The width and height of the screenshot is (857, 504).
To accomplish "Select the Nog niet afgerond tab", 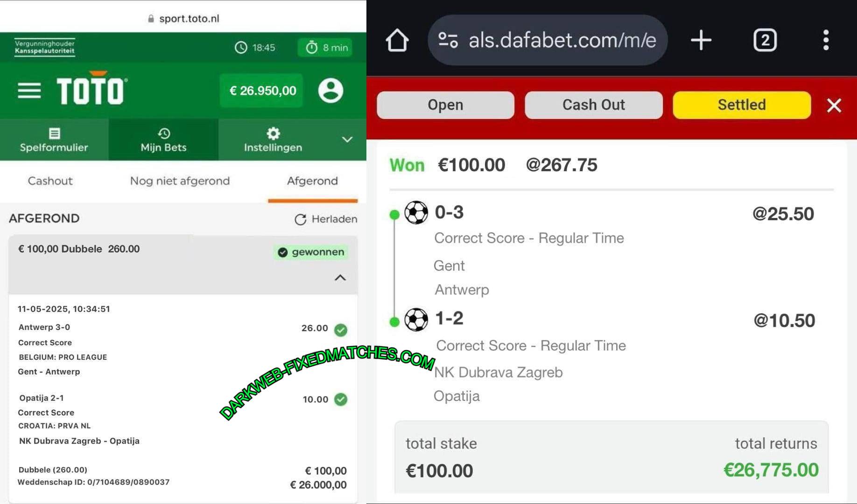I will pyautogui.click(x=180, y=181).
